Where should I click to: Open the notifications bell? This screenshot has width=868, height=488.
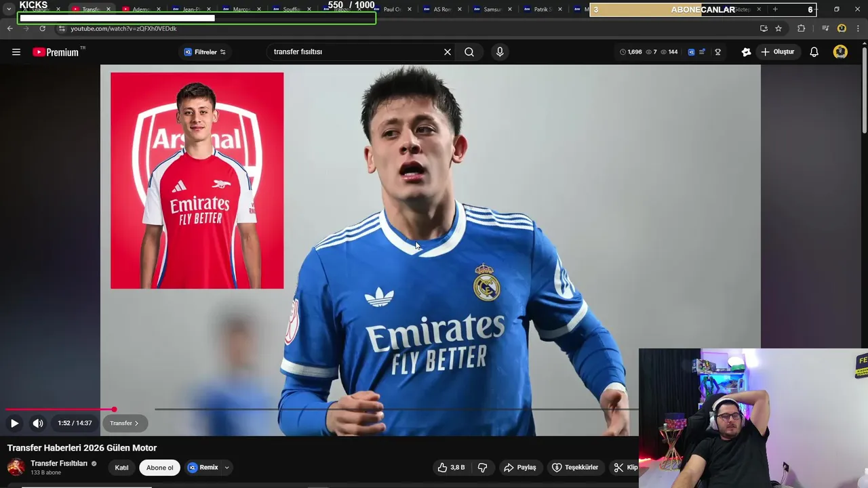point(814,52)
